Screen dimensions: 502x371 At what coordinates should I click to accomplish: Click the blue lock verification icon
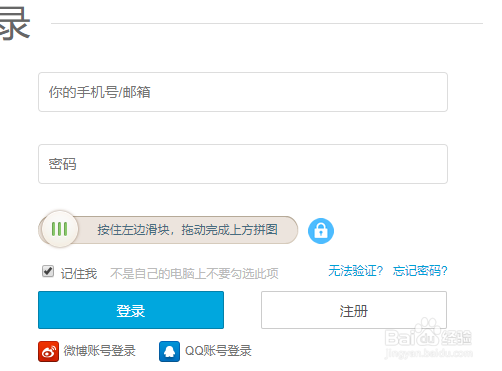321,231
